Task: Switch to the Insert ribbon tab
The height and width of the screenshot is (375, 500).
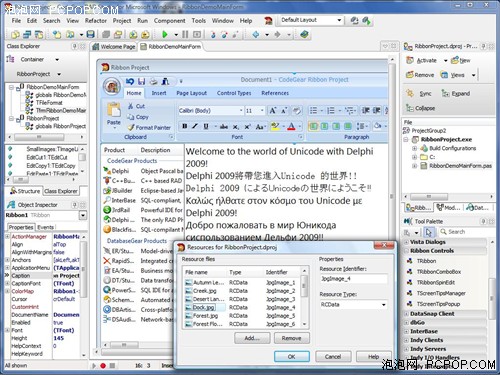Action: [159, 93]
